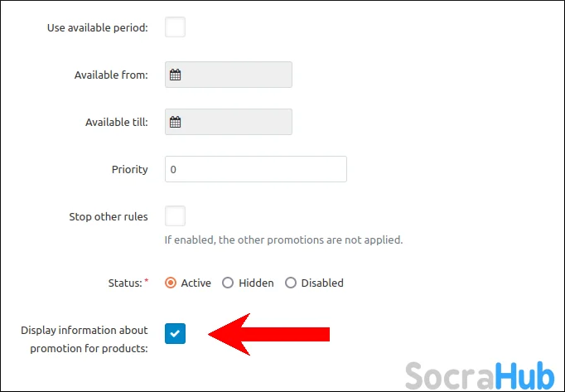Choose the Disabled status option
Image resolution: width=565 pixels, height=392 pixels.
pyautogui.click(x=290, y=283)
